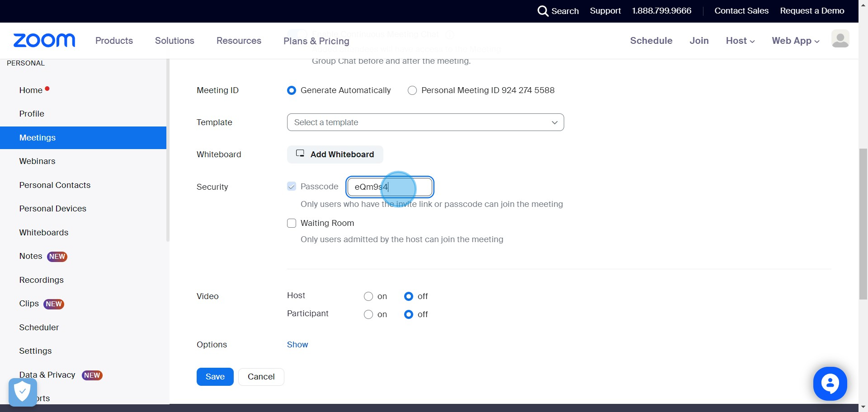Open Personal Contacts in the sidebar
Image resolution: width=868 pixels, height=412 pixels.
(55, 185)
